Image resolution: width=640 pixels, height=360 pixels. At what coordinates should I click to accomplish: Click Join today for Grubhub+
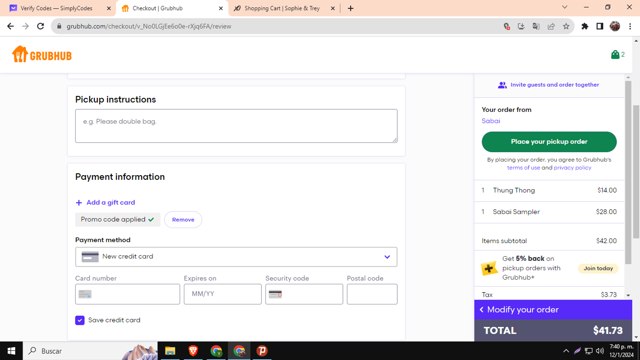(x=598, y=268)
